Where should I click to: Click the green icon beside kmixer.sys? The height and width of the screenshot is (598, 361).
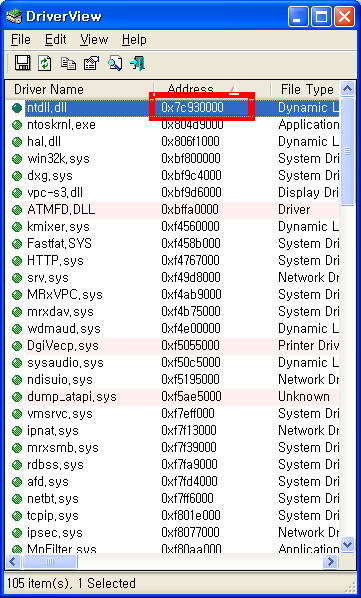tap(17, 227)
